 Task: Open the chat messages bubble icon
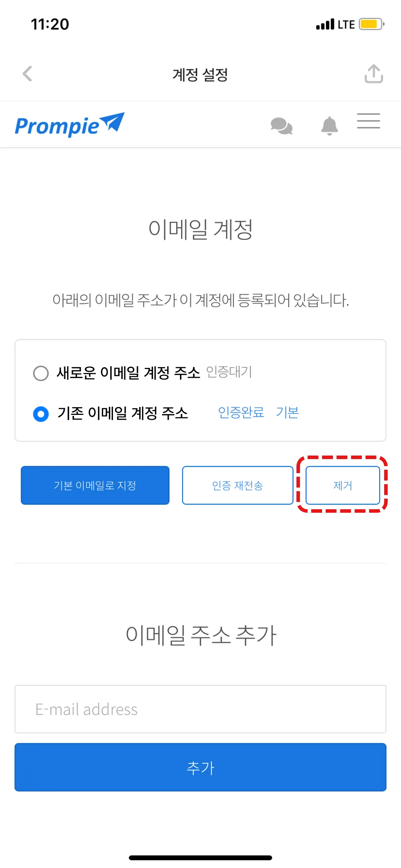point(281,126)
